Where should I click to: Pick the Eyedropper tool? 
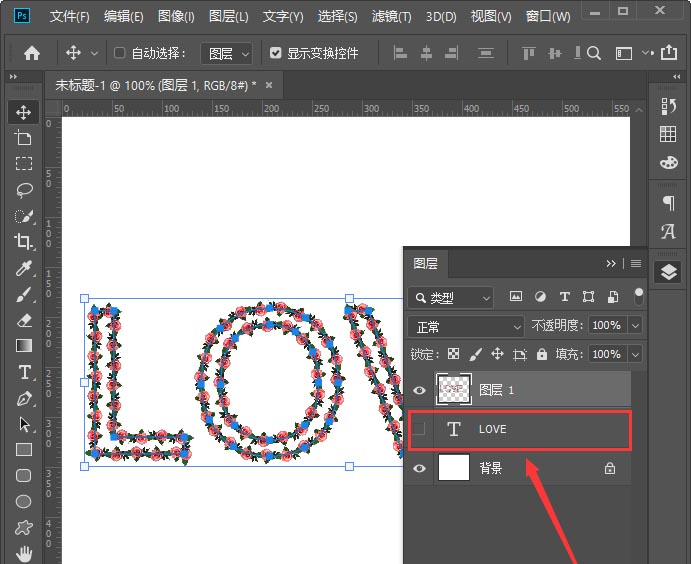click(x=24, y=268)
